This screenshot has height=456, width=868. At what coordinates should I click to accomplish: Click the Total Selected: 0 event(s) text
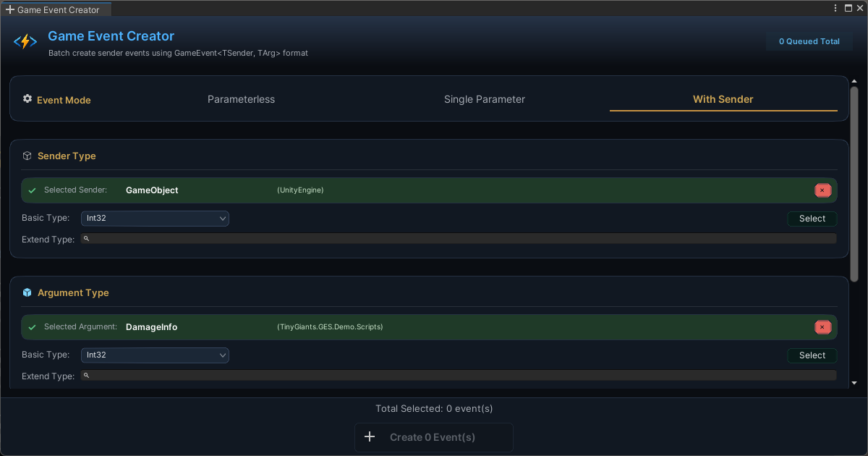(x=434, y=408)
